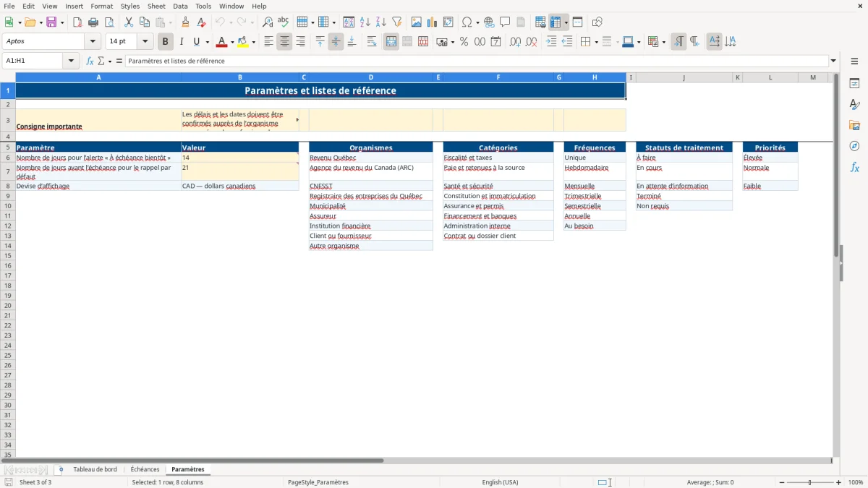Toggle Align Right
The height and width of the screenshot is (488, 868).
click(x=300, y=42)
